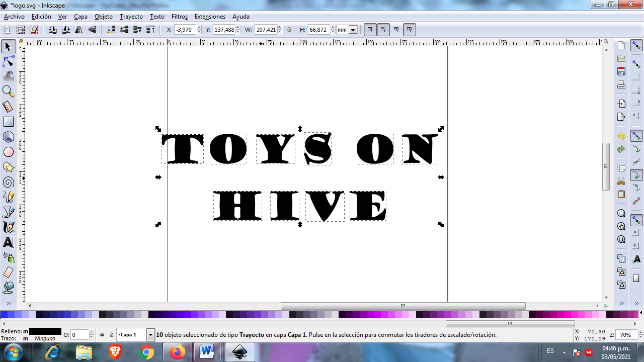Click Print document icon
This screenshot has width=644, height=362.
pos(621,85)
